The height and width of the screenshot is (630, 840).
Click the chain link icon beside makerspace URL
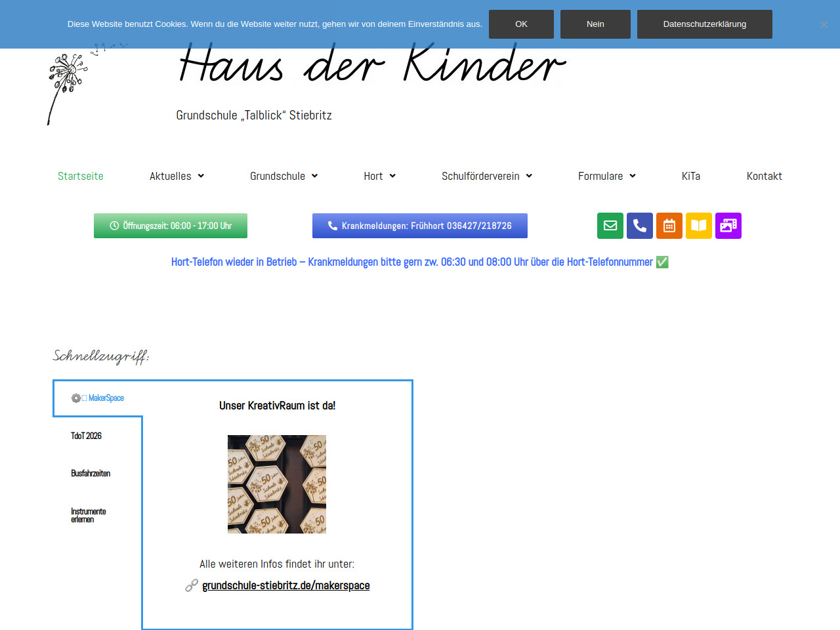tap(192, 585)
